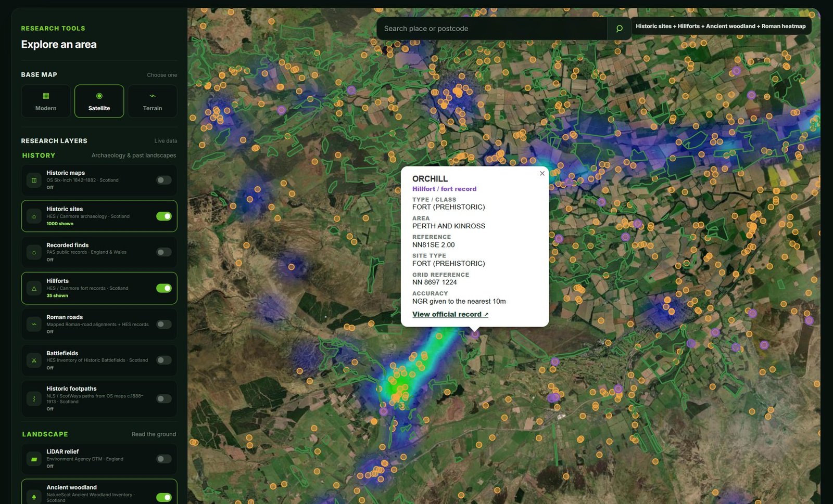Click the HISTORY section heading
This screenshot has width=833, height=504.
39,156
